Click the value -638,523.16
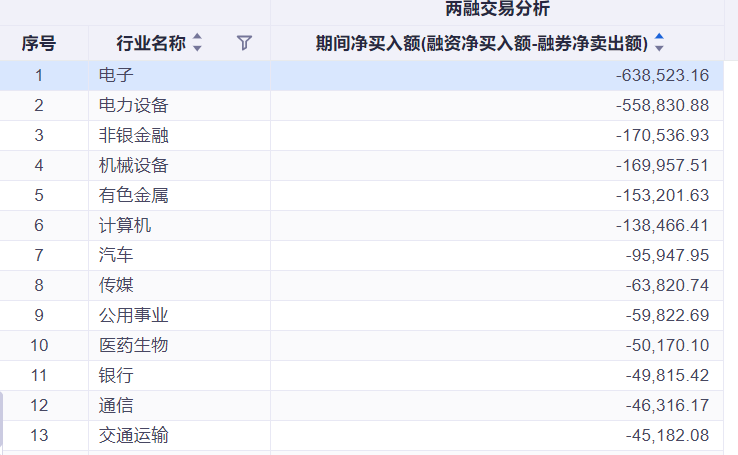 [662, 75]
